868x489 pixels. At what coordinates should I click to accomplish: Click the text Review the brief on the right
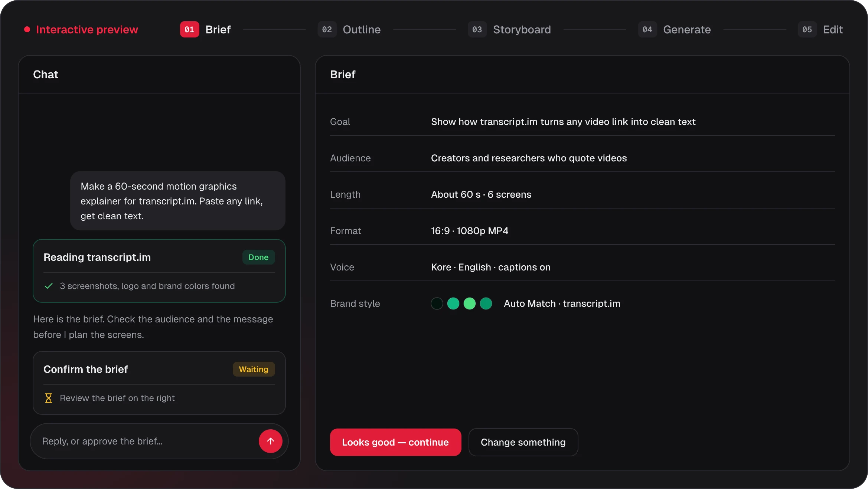click(x=117, y=398)
